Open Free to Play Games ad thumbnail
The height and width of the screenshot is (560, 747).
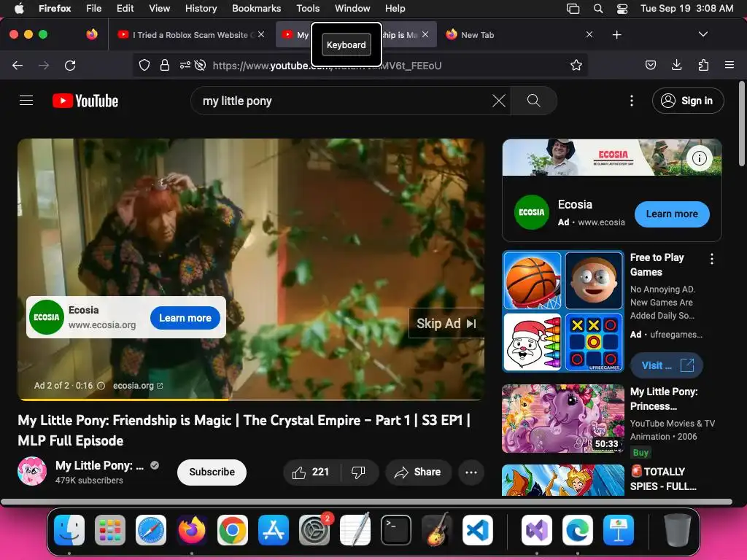click(x=563, y=311)
